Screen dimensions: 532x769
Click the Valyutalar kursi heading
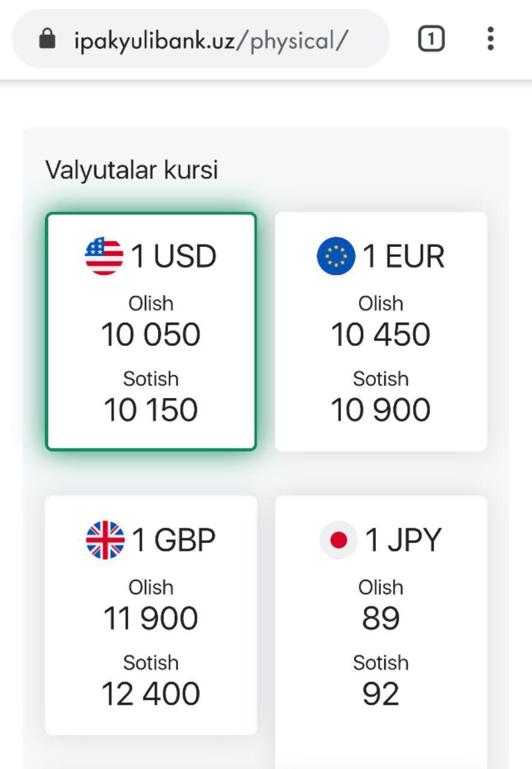(x=131, y=170)
